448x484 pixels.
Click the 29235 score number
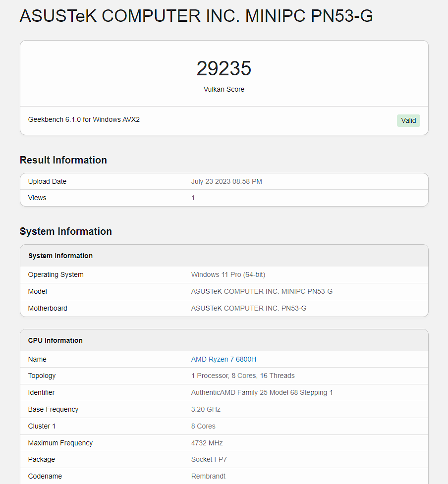pyautogui.click(x=224, y=68)
